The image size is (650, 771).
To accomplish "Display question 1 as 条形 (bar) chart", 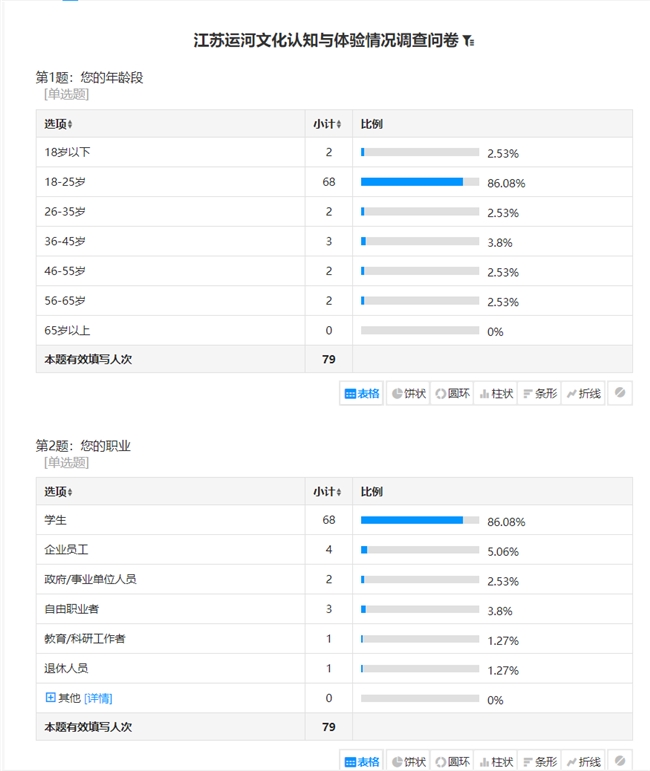I will point(540,394).
